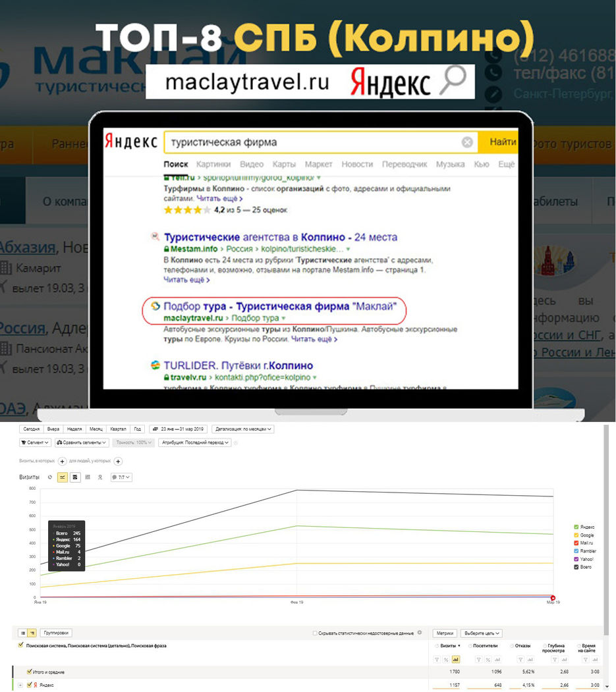Click the filter icon under Отказы column
This screenshot has width=616, height=692.
click(520, 660)
